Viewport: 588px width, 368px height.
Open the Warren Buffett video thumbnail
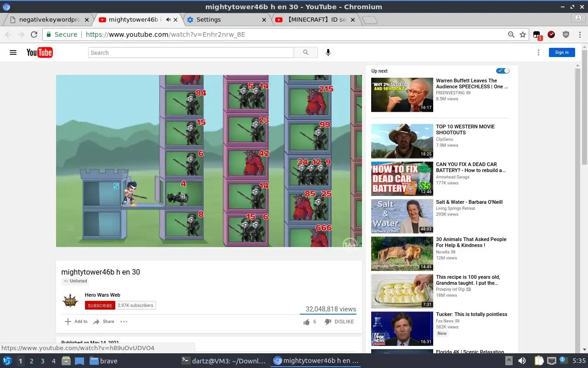[402, 95]
